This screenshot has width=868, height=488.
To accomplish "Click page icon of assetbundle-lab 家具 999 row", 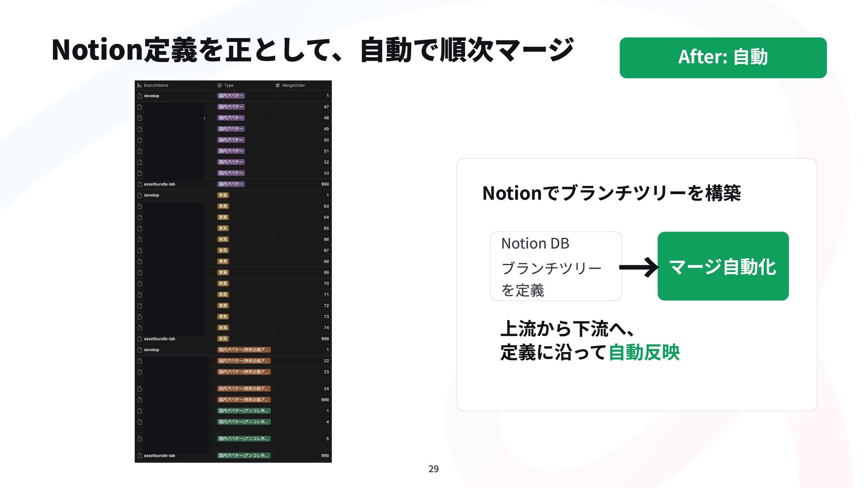I will point(140,339).
